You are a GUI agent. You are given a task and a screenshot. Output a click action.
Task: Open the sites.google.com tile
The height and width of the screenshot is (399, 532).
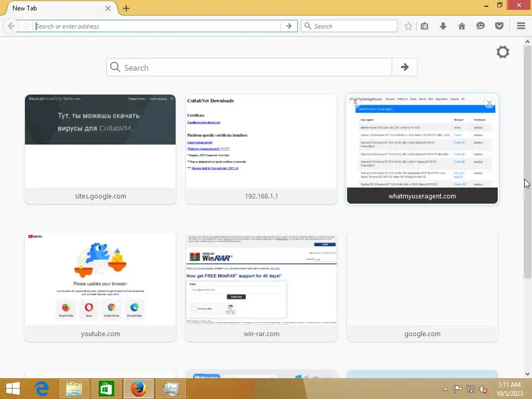(x=100, y=149)
